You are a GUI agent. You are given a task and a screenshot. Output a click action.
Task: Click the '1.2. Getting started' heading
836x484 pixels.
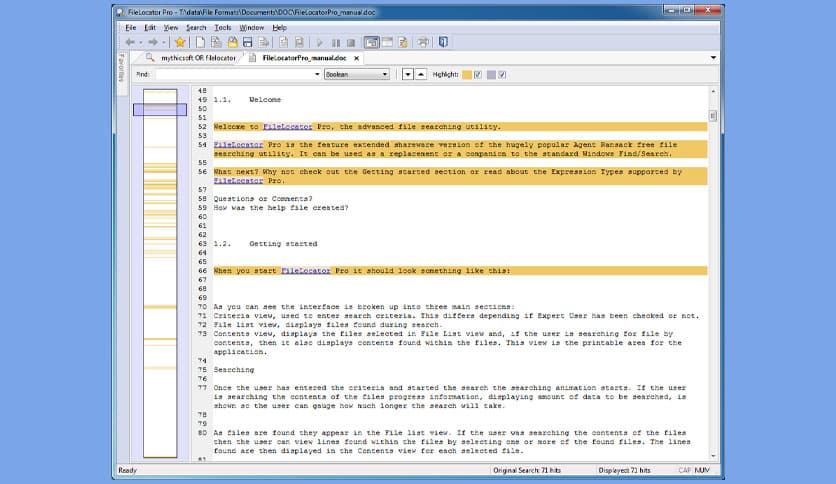point(265,244)
